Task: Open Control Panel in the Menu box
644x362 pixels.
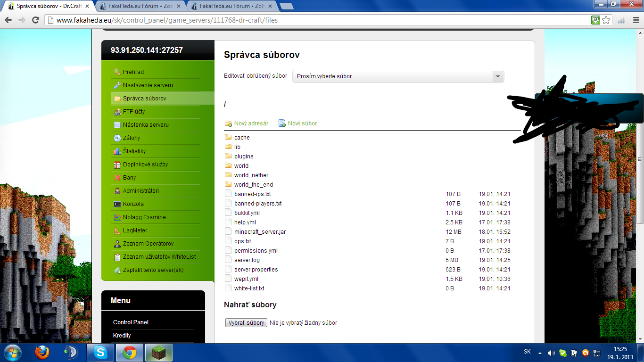Action: pyautogui.click(x=131, y=322)
